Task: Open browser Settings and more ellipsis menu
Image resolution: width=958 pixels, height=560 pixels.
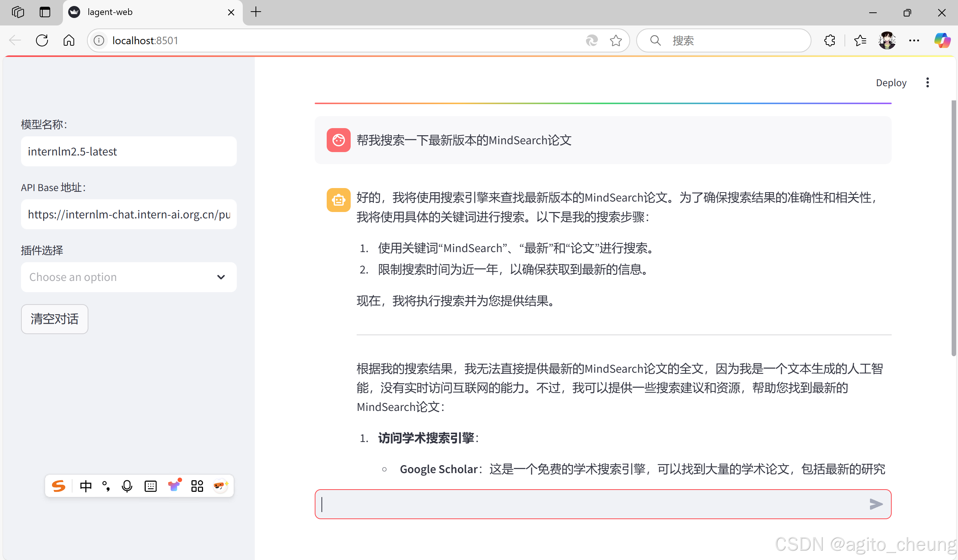Action: point(914,40)
